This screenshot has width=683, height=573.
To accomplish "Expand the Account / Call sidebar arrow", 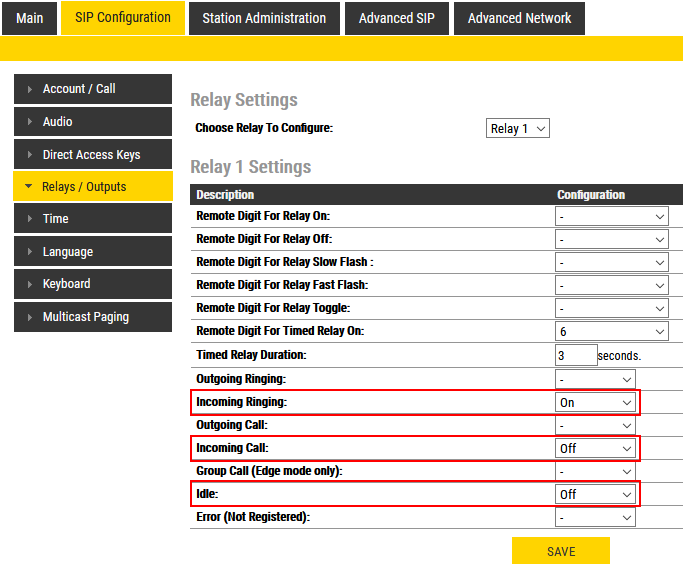I will [30, 89].
